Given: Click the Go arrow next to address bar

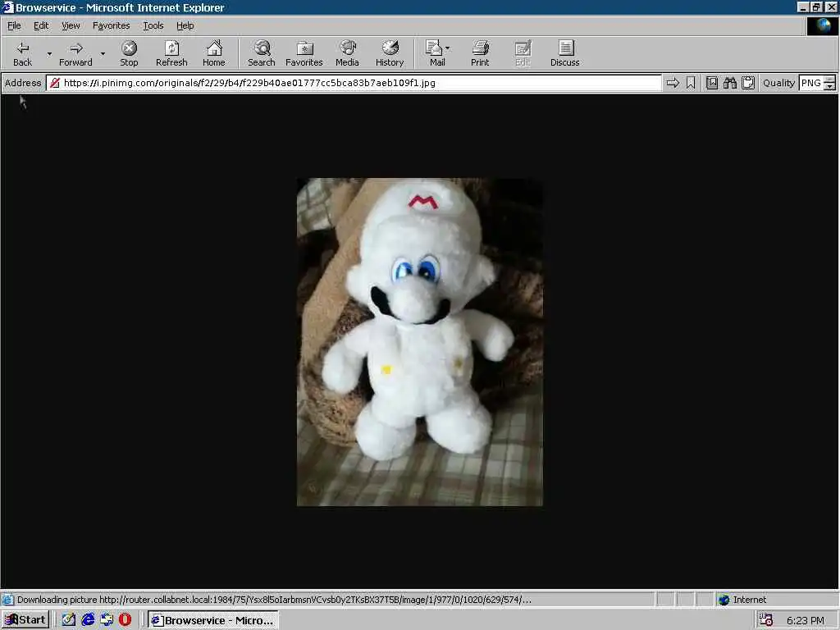Looking at the screenshot, I should pyautogui.click(x=673, y=83).
